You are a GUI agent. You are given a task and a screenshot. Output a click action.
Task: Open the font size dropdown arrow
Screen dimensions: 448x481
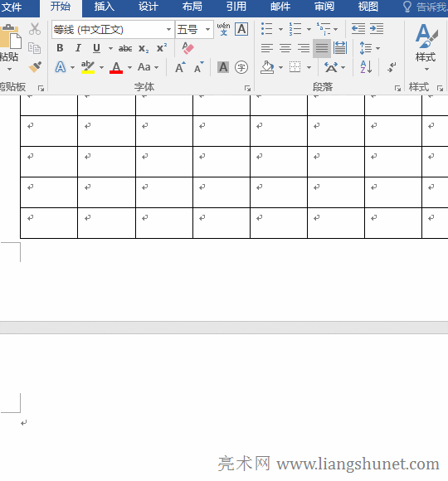(207, 30)
